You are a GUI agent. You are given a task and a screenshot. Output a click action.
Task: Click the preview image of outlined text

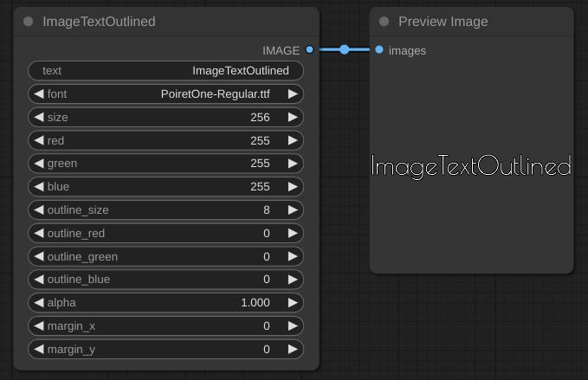(471, 166)
